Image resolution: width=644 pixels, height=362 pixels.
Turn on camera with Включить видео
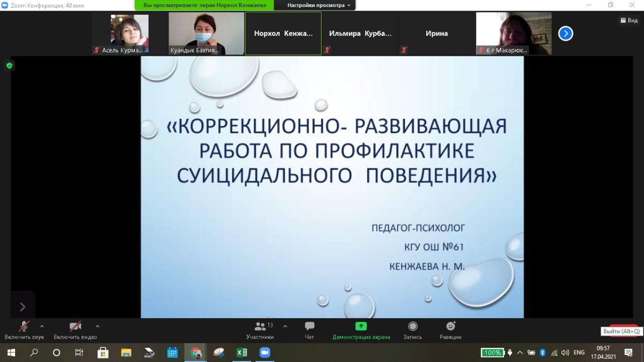(75, 326)
